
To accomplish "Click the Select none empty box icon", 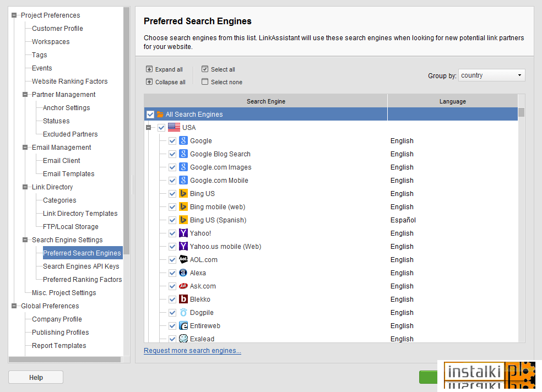I will point(205,82).
